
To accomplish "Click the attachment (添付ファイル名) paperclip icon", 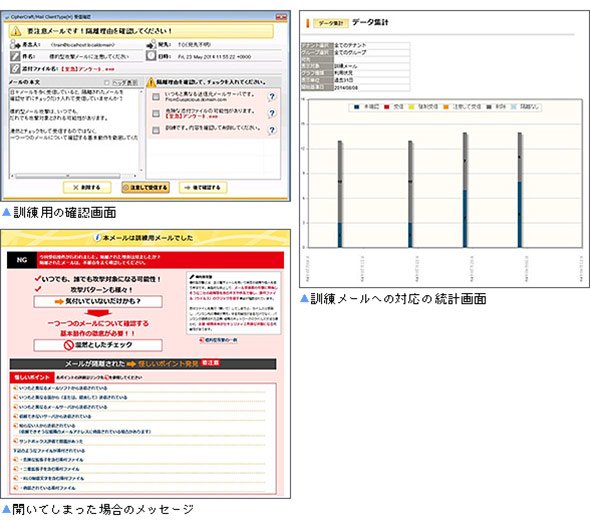I will pyautogui.click(x=15, y=69).
